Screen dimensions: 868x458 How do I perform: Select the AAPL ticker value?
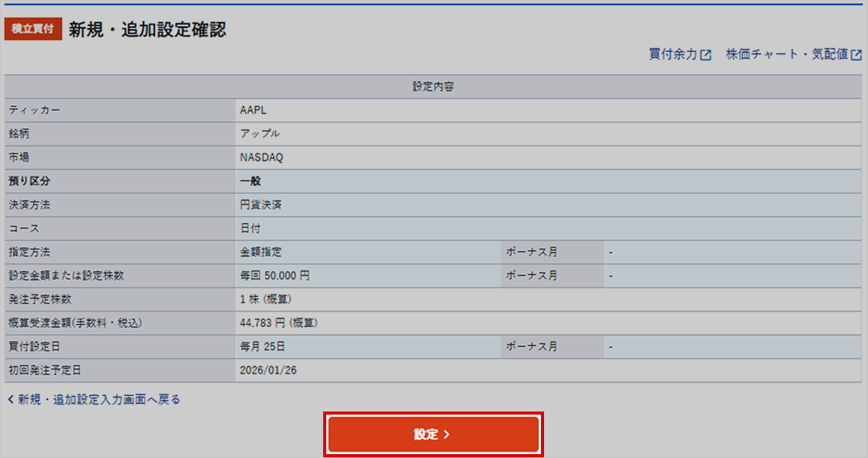[x=253, y=110]
